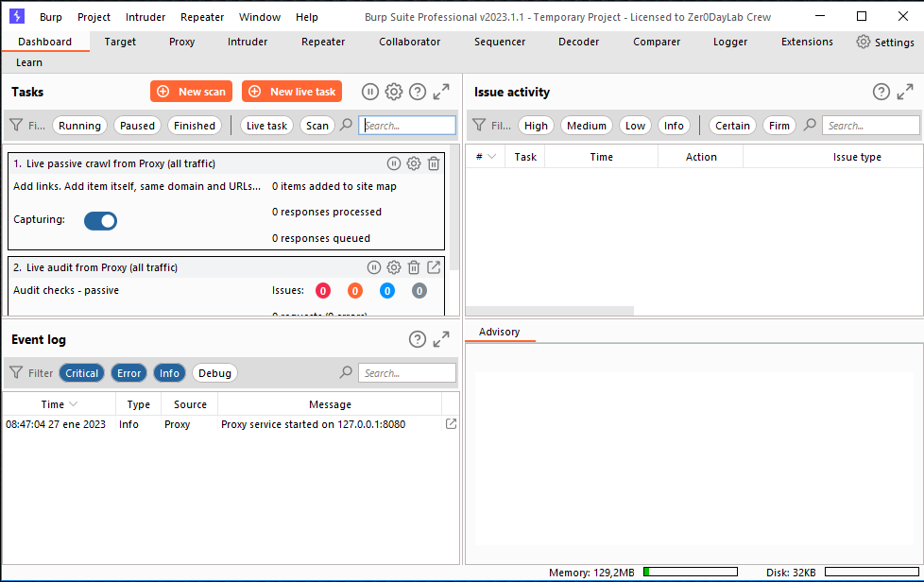Open the Learn tab
The image size is (924, 582).
click(29, 62)
